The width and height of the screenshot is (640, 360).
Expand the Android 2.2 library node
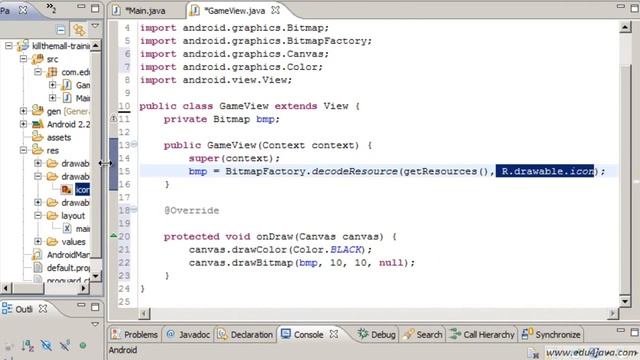click(x=23, y=124)
